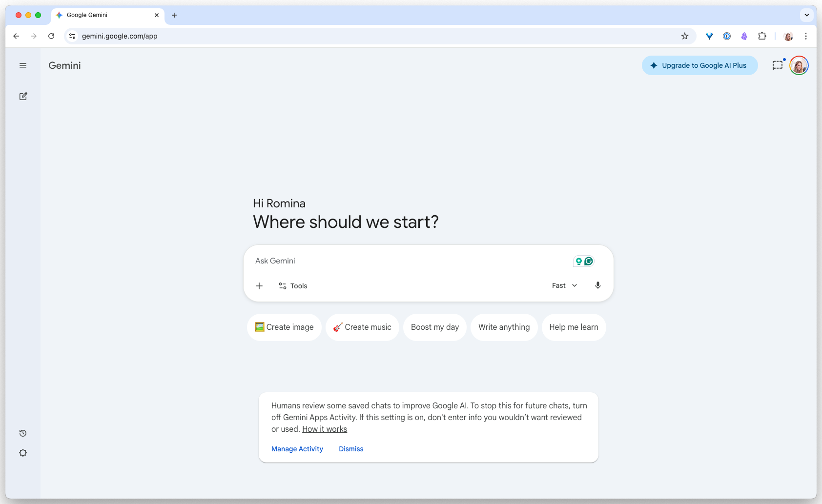Select the Create image suggestion chip
Screen dimensions: 822x504
coord(284,327)
